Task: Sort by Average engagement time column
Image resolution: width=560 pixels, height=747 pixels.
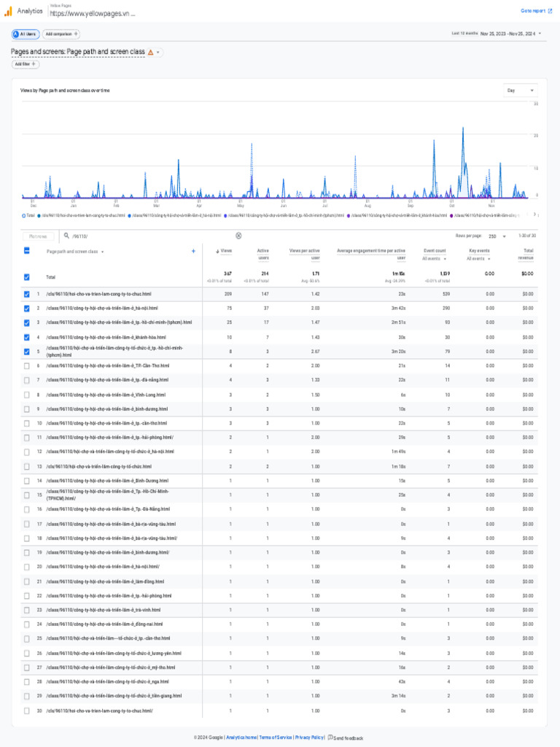Action: 371,254
